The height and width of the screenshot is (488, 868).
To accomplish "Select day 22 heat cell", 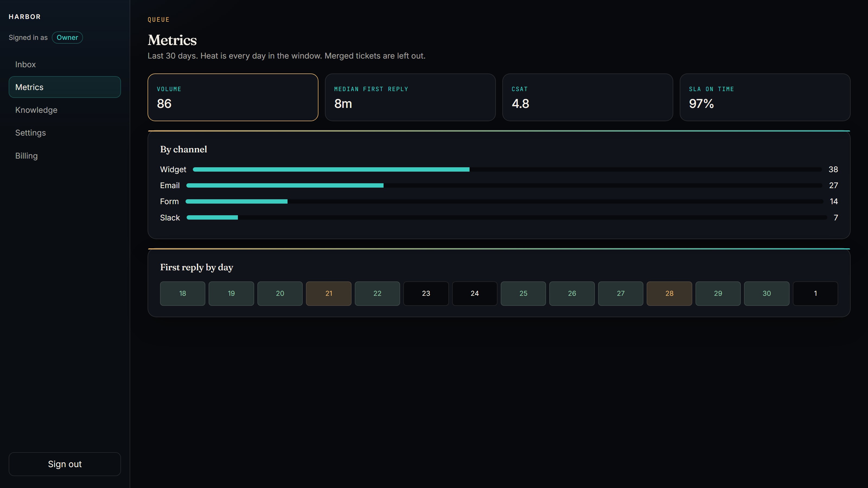I will (377, 293).
